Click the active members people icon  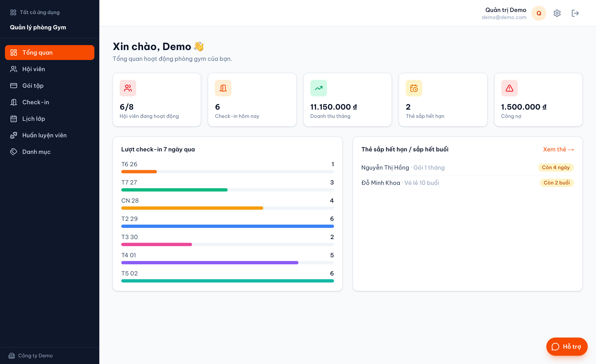(x=128, y=88)
